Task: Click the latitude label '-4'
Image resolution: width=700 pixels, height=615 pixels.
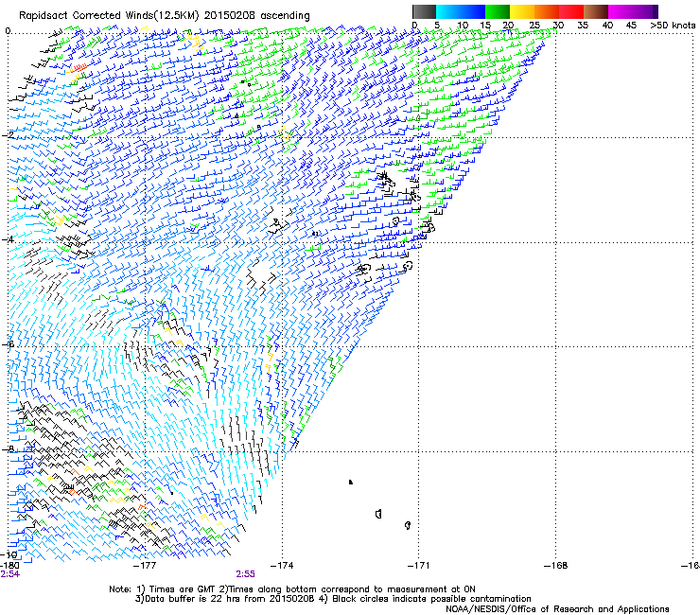Action: point(8,239)
